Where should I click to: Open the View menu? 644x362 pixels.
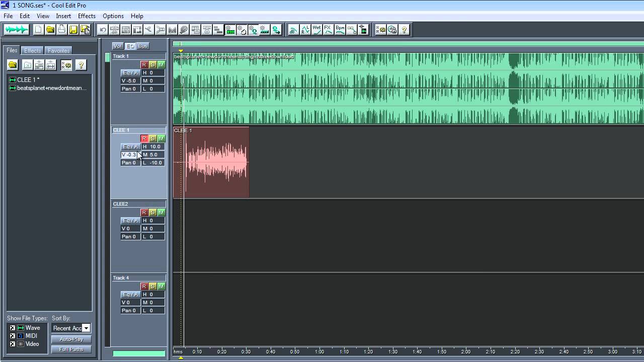43,16
